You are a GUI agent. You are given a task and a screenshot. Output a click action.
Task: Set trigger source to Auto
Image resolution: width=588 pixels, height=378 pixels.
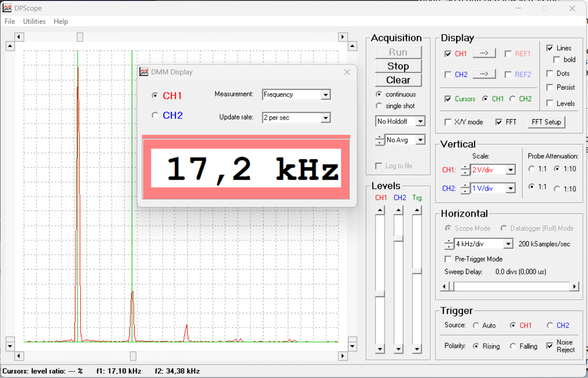coord(476,325)
